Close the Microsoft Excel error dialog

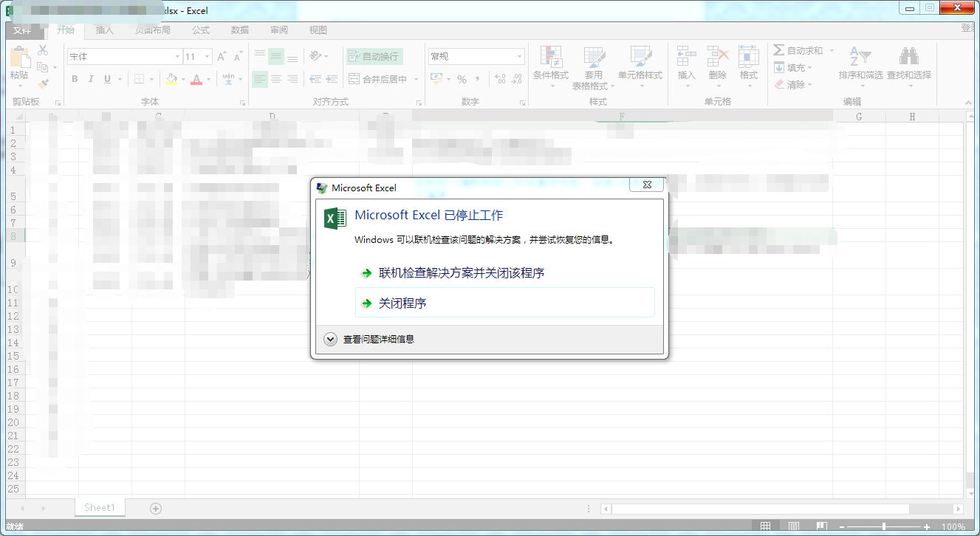[x=646, y=185]
